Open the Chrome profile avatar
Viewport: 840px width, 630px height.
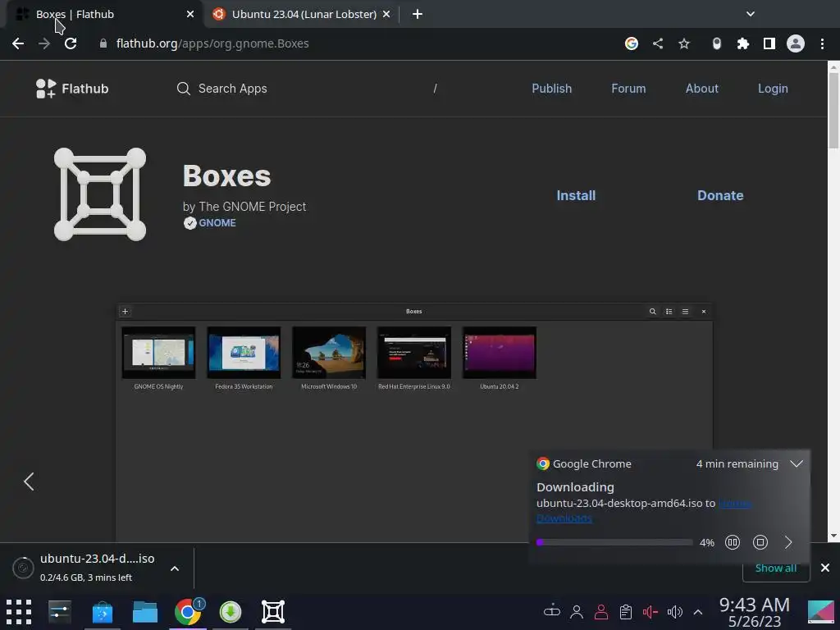click(796, 43)
